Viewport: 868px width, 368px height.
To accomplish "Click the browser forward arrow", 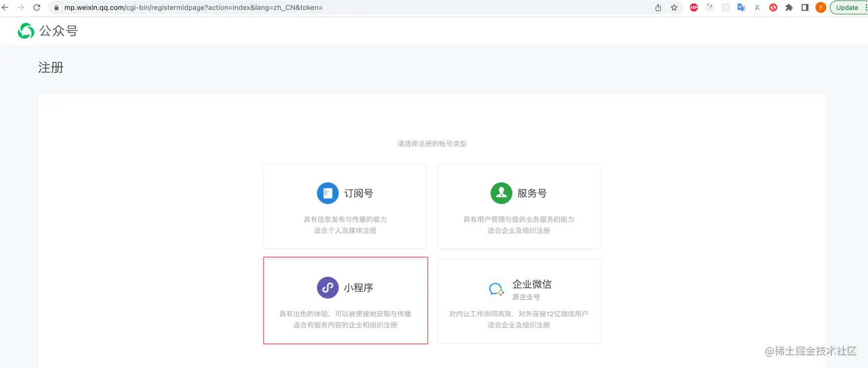I will (x=21, y=7).
